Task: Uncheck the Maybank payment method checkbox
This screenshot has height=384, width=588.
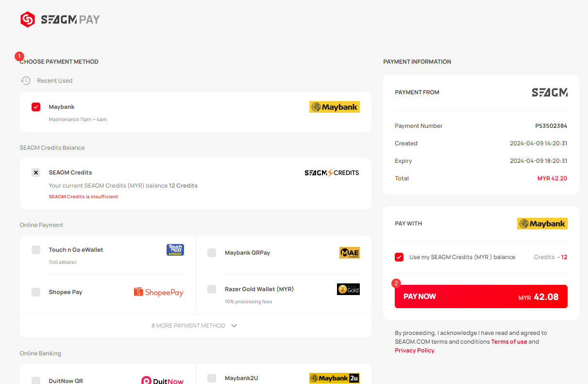Action: click(36, 107)
